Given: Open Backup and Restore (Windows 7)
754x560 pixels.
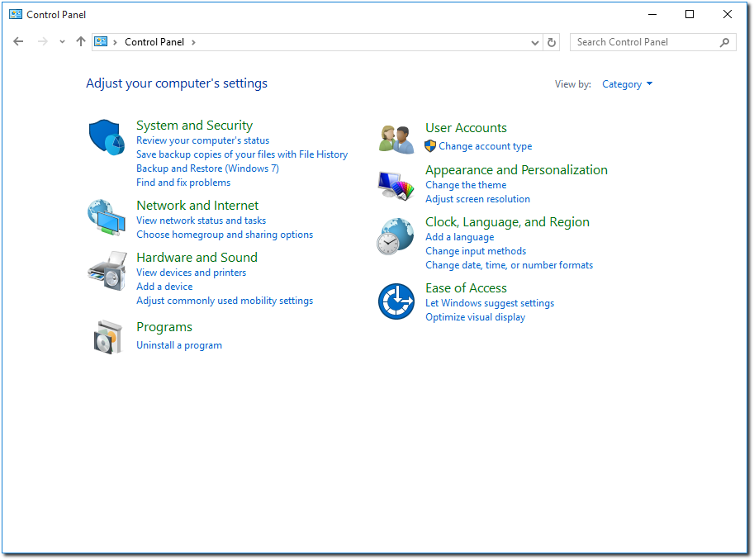Looking at the screenshot, I should point(208,168).
